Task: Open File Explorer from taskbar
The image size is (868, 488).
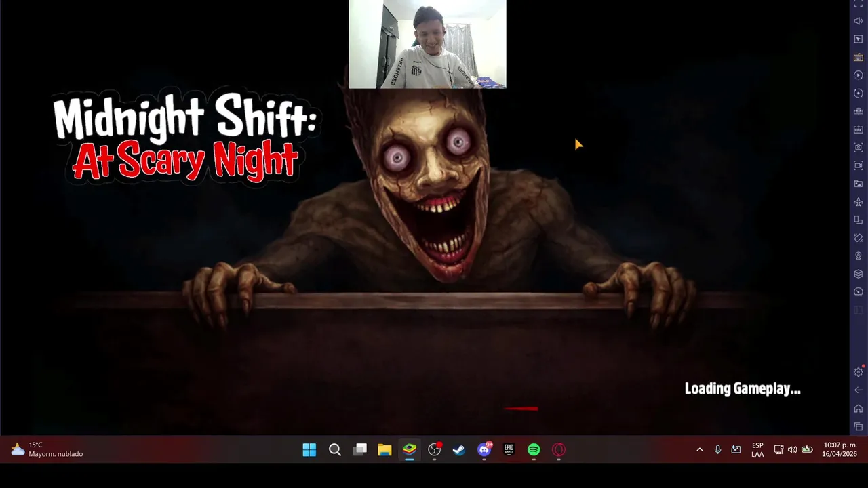Action: (x=384, y=450)
